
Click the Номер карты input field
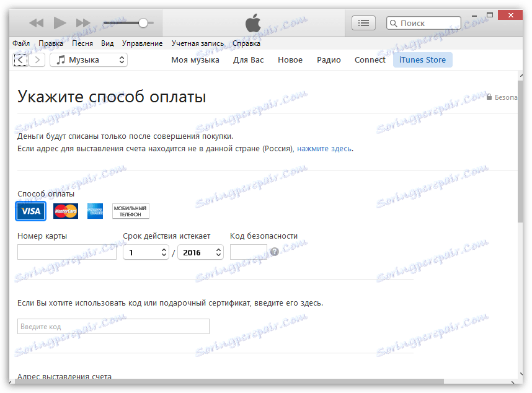pyautogui.click(x=67, y=252)
